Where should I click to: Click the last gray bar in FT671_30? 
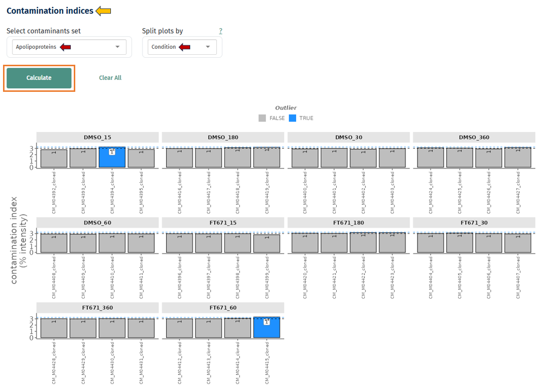click(517, 243)
